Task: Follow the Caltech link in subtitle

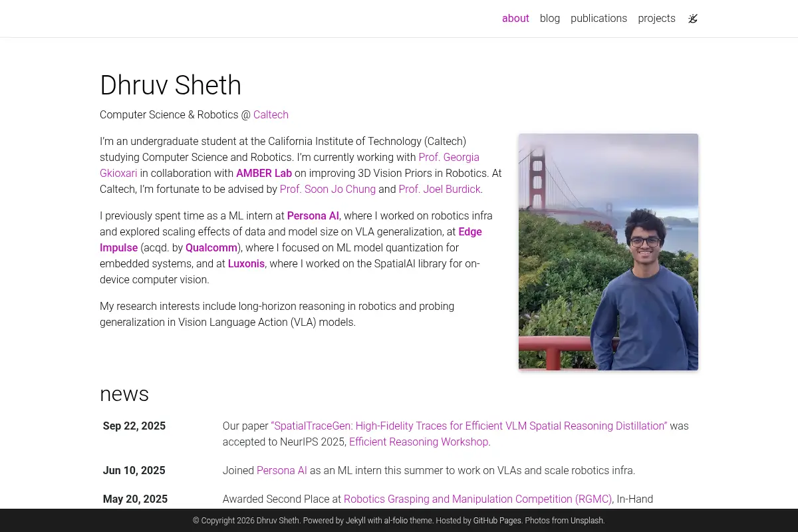Action: coord(271,114)
